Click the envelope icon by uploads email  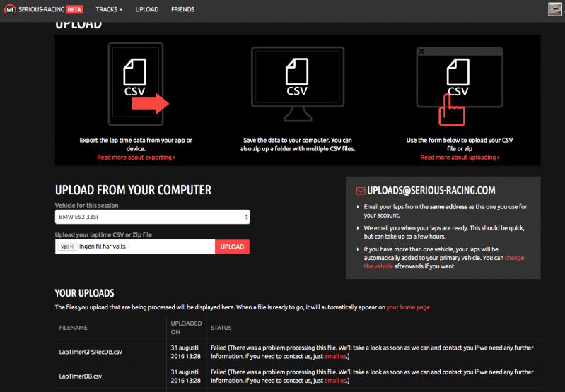point(361,191)
